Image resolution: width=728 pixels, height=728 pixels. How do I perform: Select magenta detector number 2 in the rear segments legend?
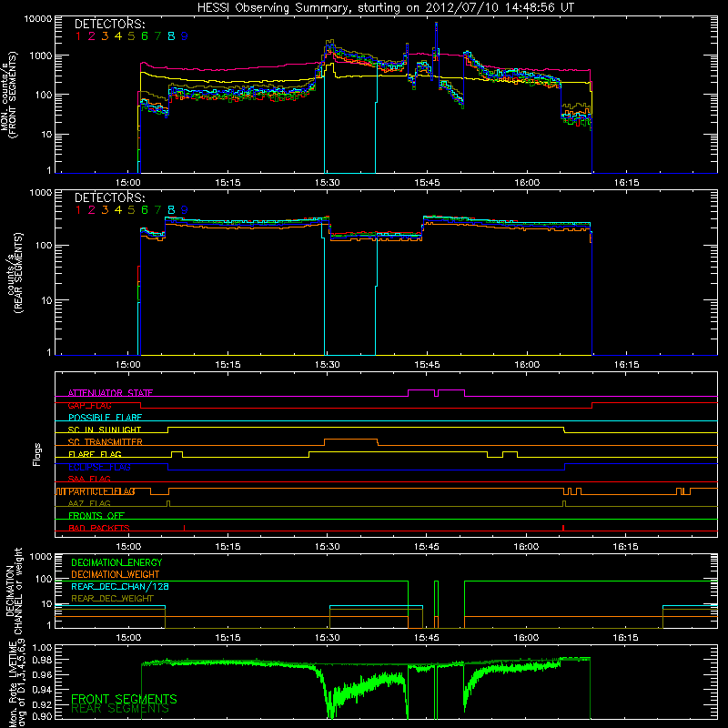pyautogui.click(x=92, y=210)
